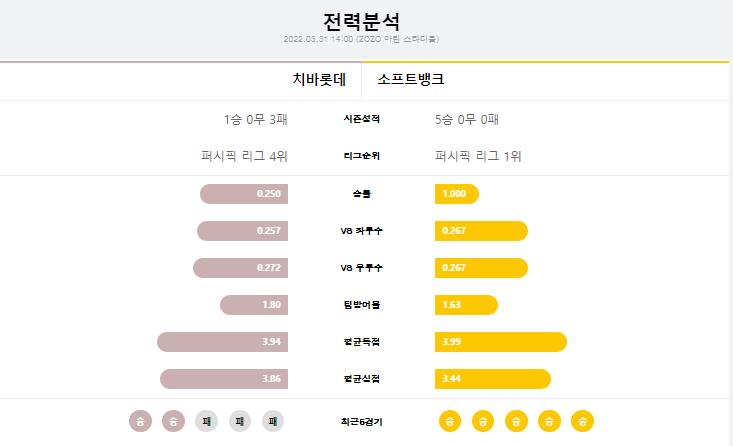Click the 전력분석 page title
Viewport: 733px width, 446px height.
(361, 21)
